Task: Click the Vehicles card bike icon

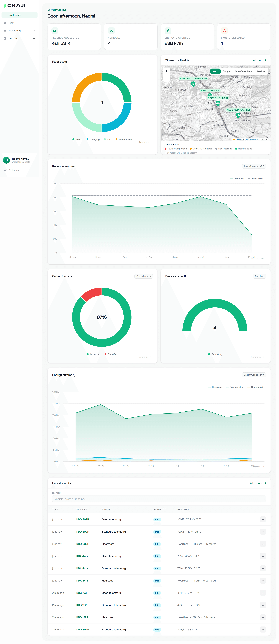Action: click(111, 31)
